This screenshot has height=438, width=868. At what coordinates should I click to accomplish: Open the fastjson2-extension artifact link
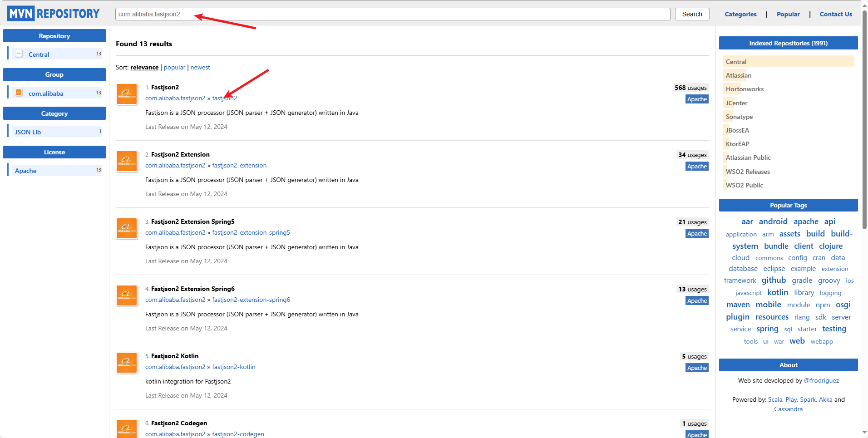pyautogui.click(x=239, y=165)
